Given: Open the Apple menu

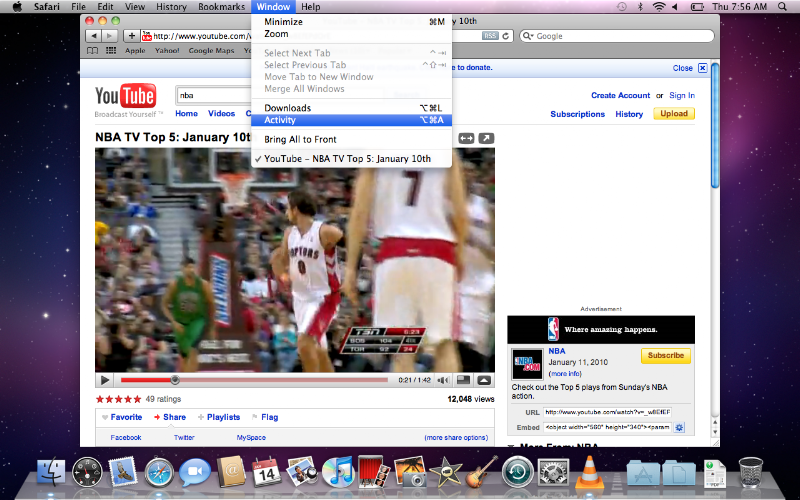Looking at the screenshot, I should tap(17, 7).
